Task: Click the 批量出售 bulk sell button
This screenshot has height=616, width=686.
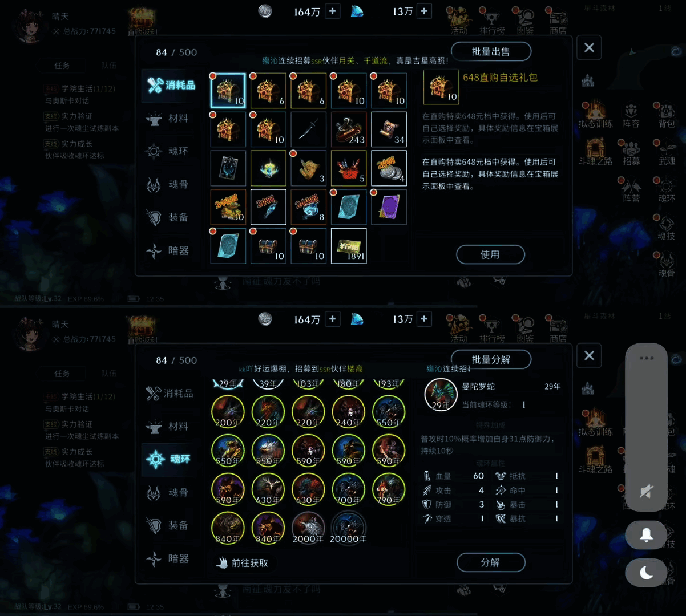Action: pyautogui.click(x=491, y=51)
